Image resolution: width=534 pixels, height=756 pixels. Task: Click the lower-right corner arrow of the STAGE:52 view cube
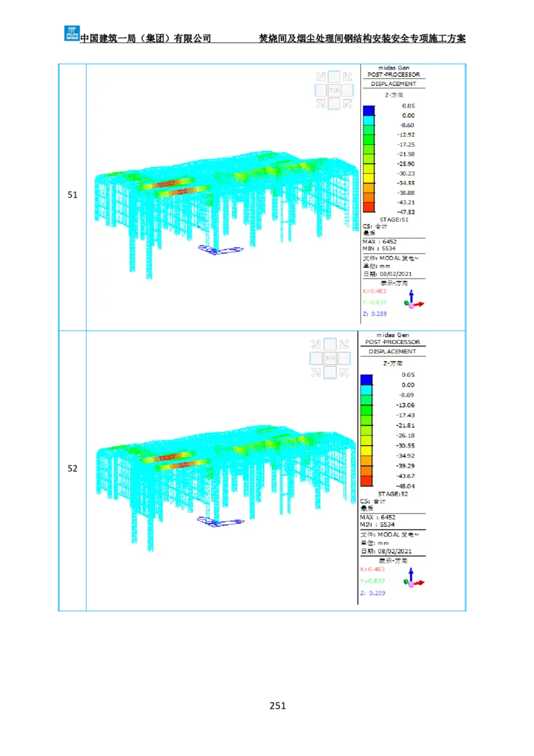(x=343, y=372)
